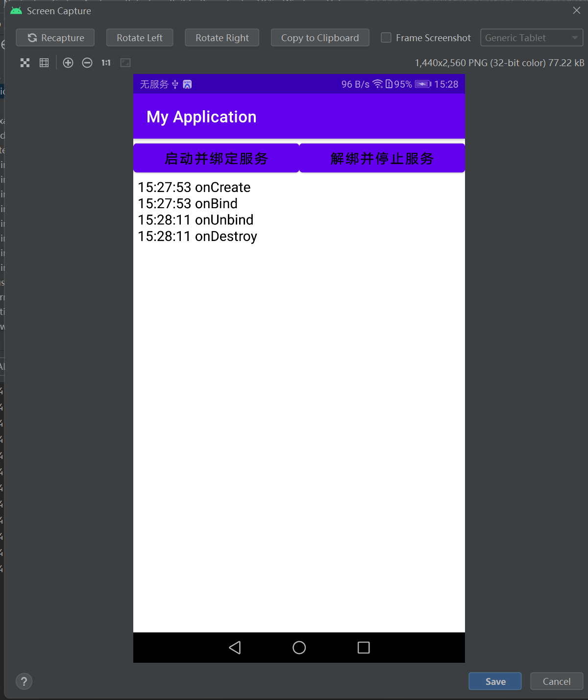
Task: Set zoom to actual size 1:1
Action: coord(106,63)
